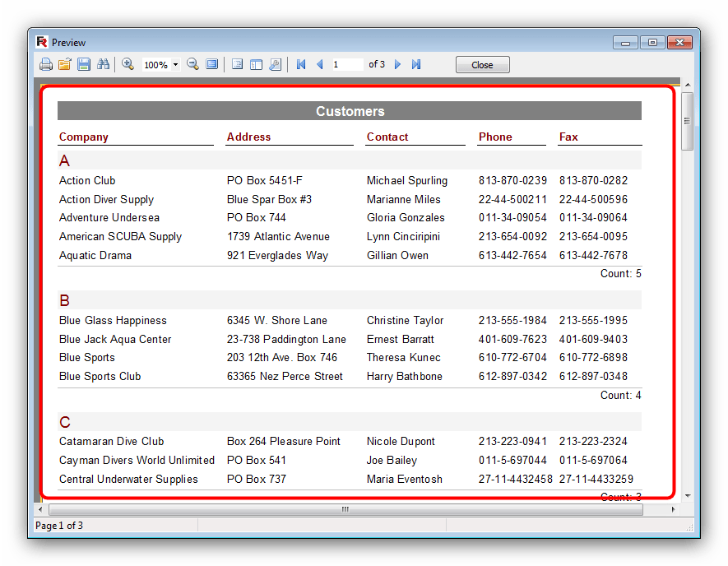This screenshot has height=566, width=728.
Task: Click the Phone column header
Action: [x=495, y=137]
